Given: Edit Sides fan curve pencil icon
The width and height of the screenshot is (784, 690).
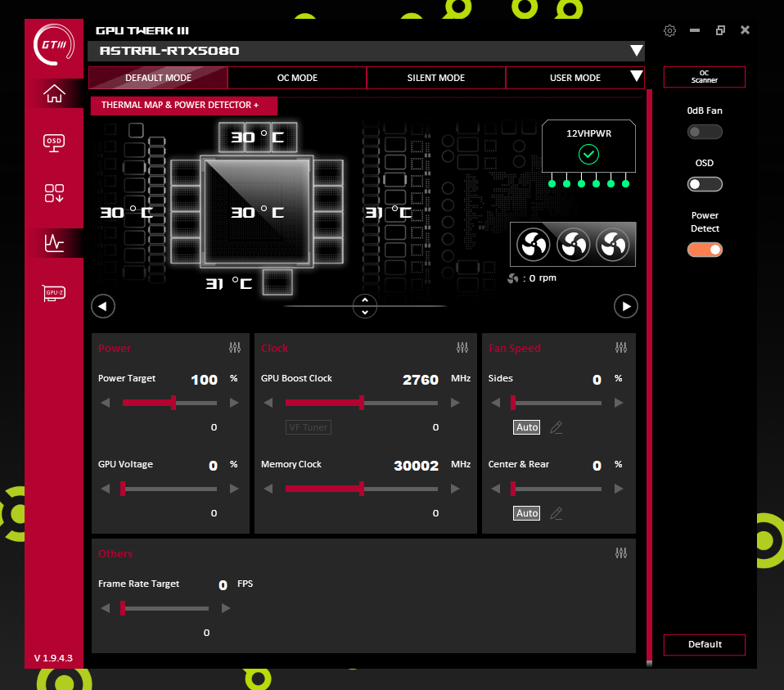Looking at the screenshot, I should pyautogui.click(x=556, y=427).
